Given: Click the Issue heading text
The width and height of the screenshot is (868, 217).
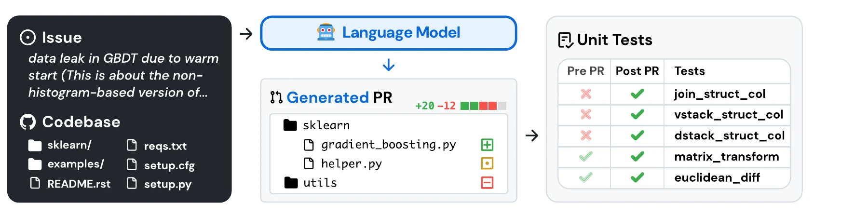Looking at the screenshot, I should tap(62, 38).
